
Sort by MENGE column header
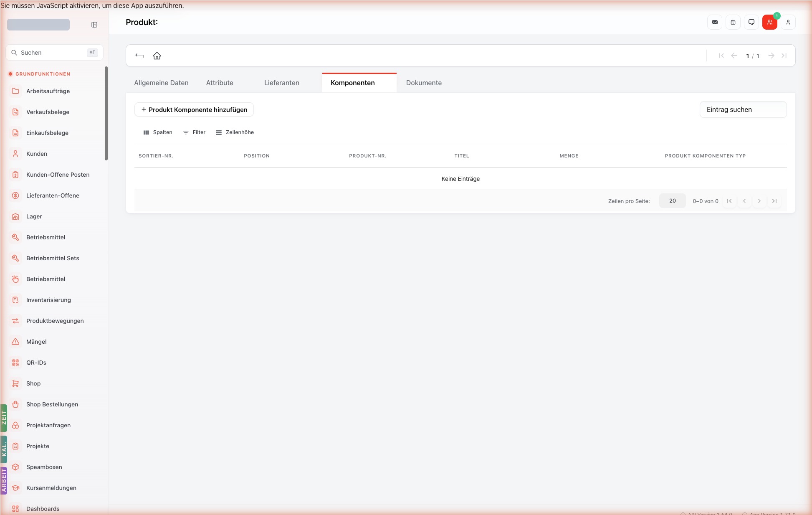(569, 156)
